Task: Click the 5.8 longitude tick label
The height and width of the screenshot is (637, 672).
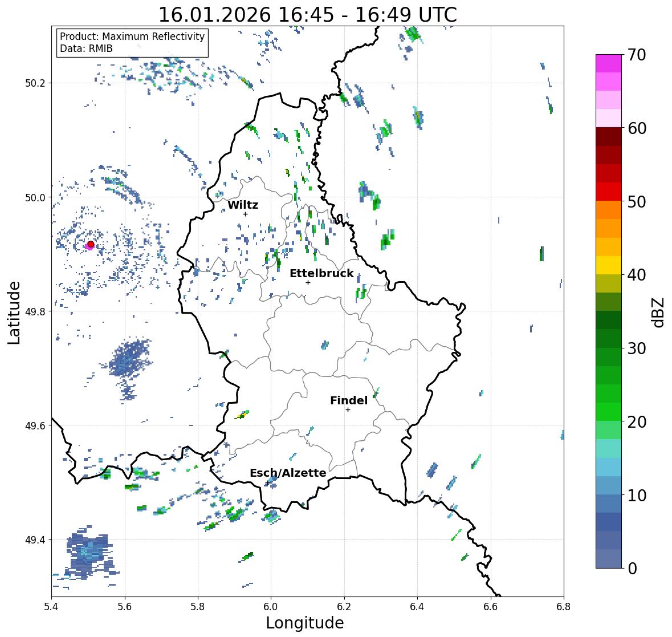Action: [198, 607]
